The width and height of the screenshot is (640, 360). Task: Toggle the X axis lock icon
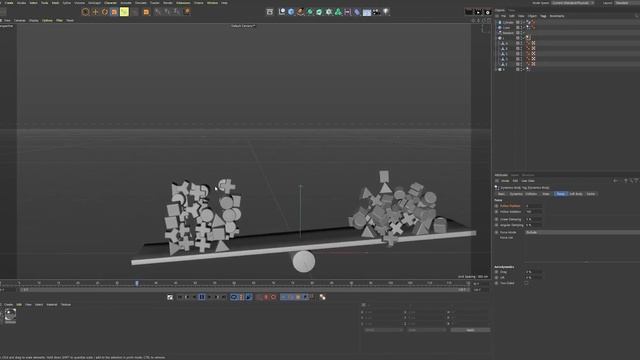[x=158, y=12]
